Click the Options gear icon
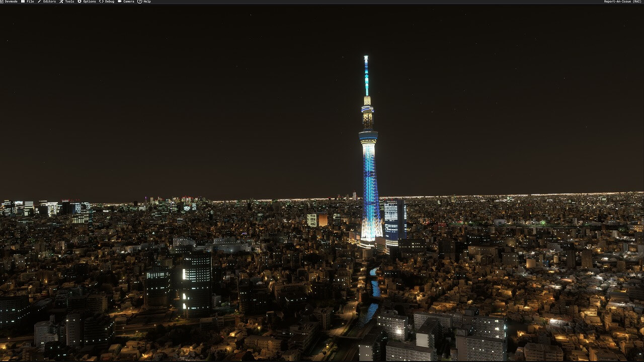 tap(79, 2)
